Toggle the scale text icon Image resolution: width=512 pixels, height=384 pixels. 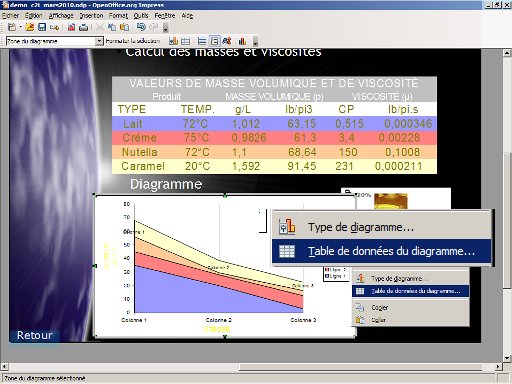[227, 41]
